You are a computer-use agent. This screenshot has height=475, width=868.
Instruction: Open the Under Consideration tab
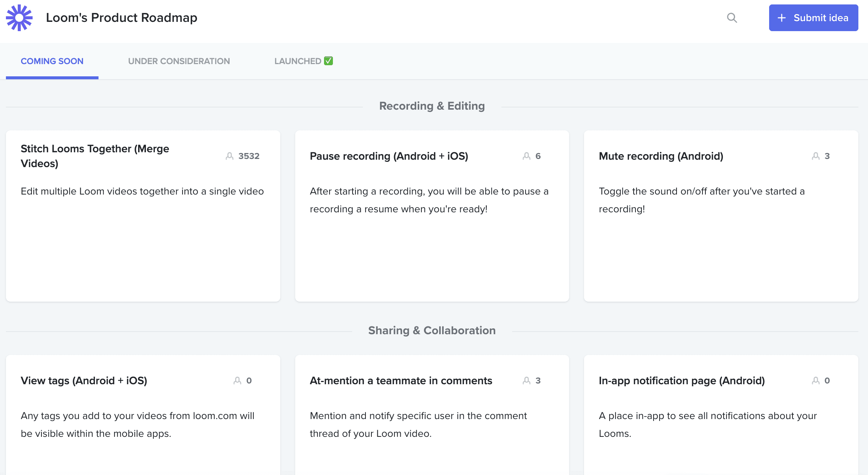tap(179, 61)
